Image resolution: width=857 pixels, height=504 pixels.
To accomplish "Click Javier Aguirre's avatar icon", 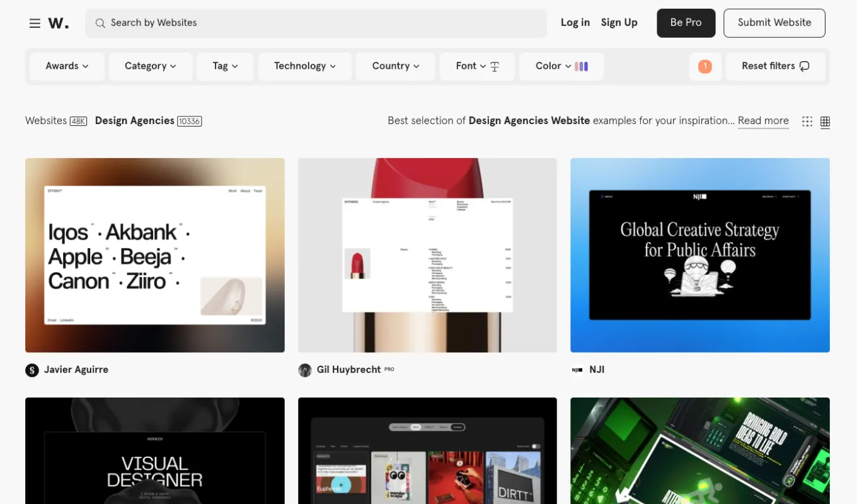I will click(32, 370).
